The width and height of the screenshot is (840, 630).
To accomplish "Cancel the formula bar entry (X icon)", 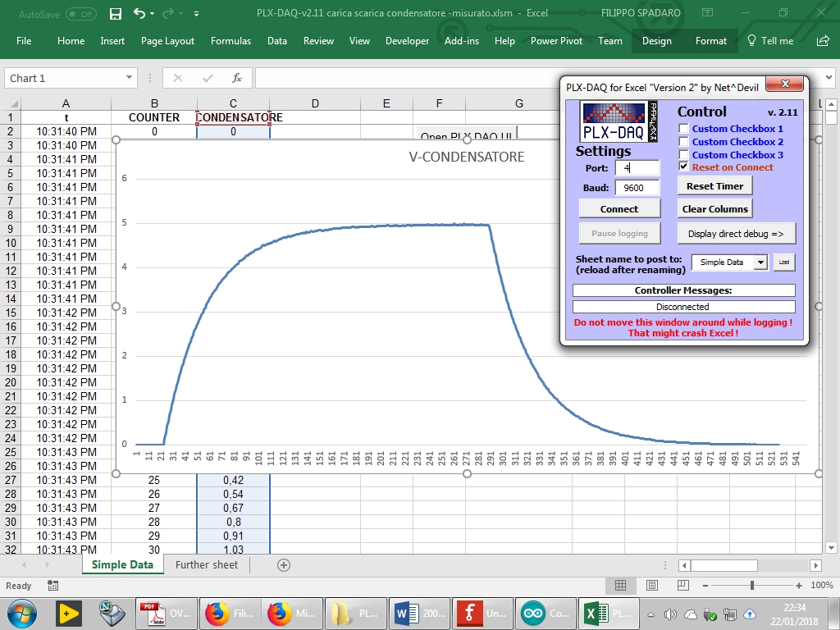I will [178, 78].
